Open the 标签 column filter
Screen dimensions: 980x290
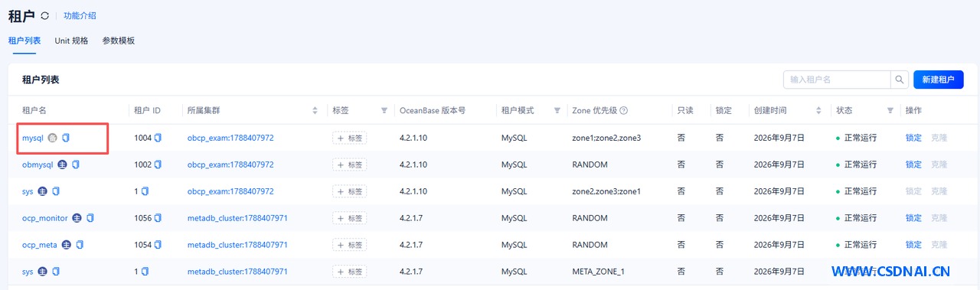(384, 111)
